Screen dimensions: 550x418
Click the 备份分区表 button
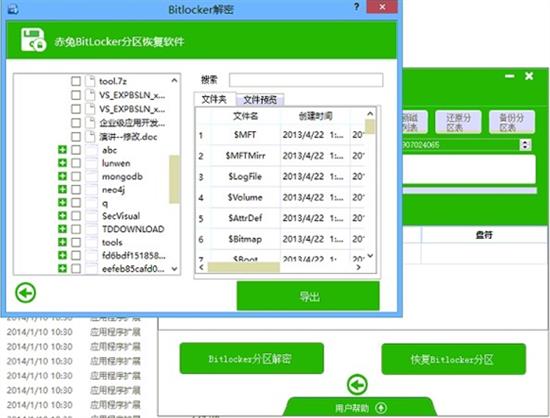tap(512, 122)
